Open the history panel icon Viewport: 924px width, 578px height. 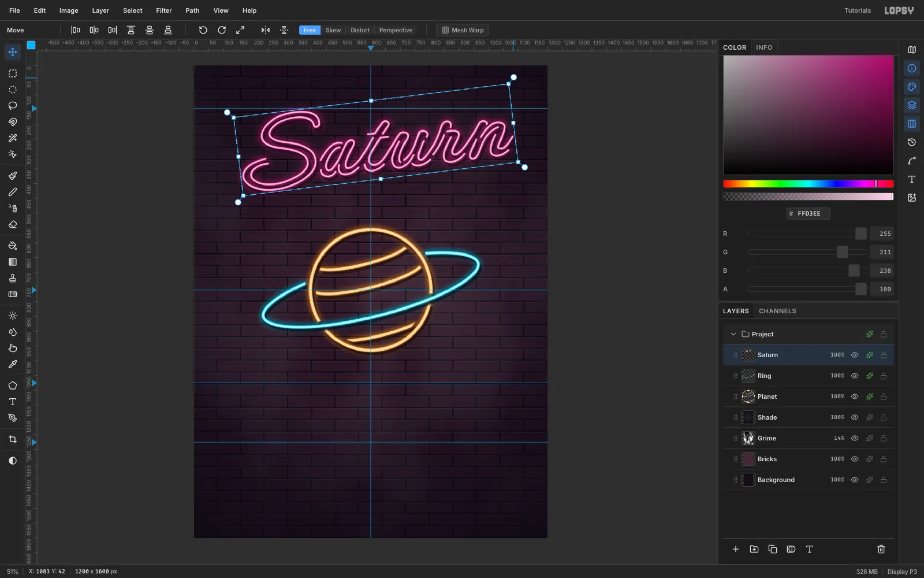(912, 142)
